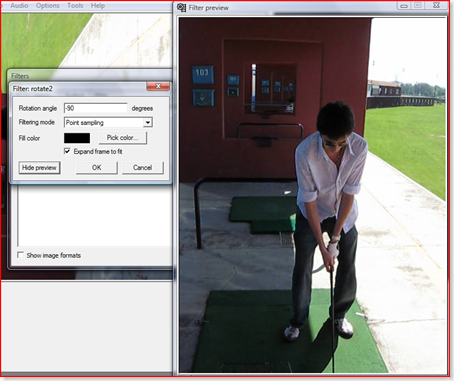Click the filter list box in Filters window
This screenshot has height=381, width=454.
[x=95, y=215]
